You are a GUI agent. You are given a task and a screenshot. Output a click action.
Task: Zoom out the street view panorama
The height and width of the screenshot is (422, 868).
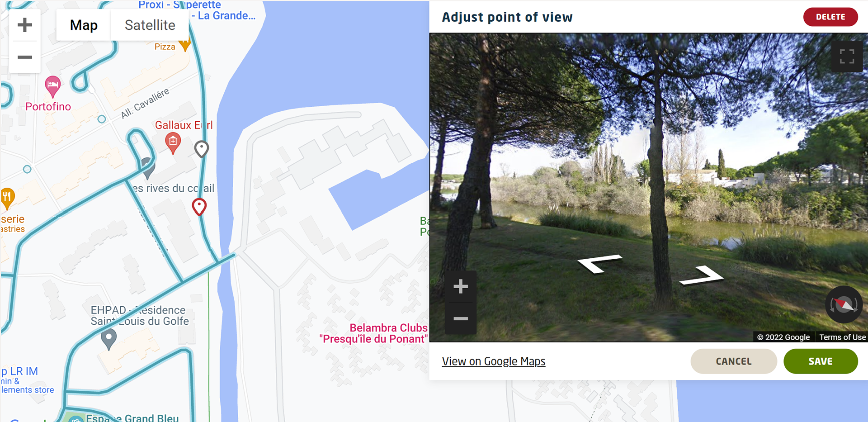pos(461,318)
